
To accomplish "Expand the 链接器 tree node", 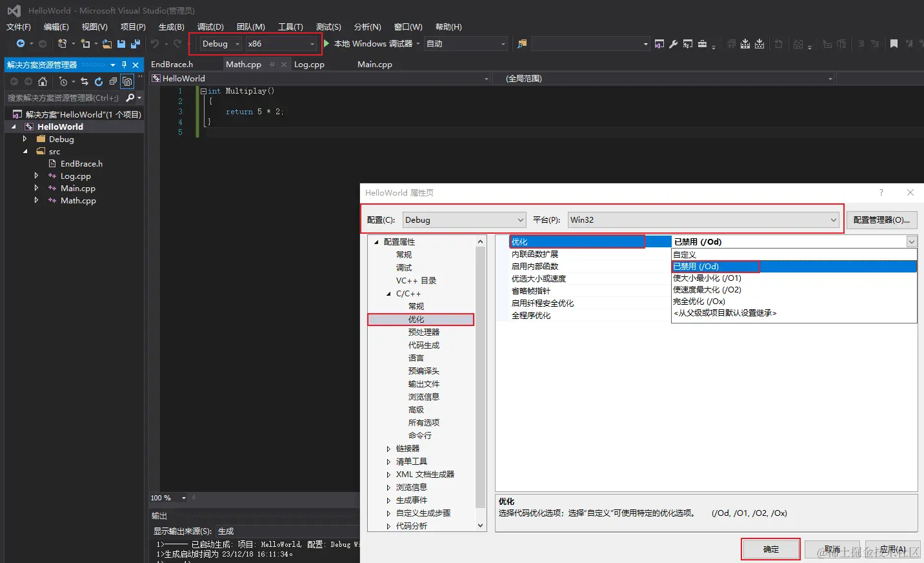I will point(388,449).
